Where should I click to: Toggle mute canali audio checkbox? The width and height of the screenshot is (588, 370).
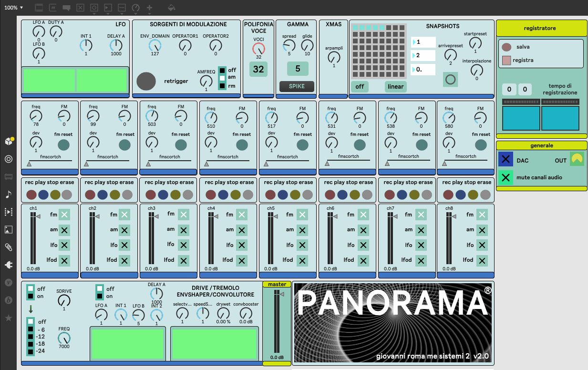(506, 177)
